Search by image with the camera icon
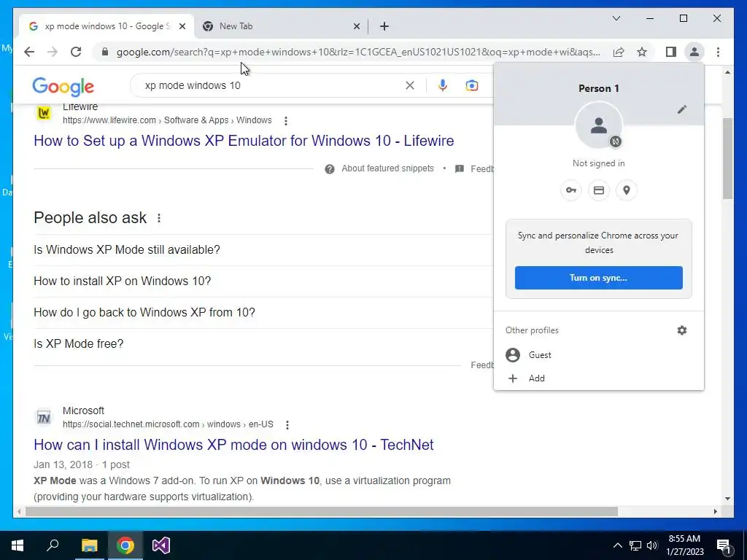747x560 pixels. point(472,85)
